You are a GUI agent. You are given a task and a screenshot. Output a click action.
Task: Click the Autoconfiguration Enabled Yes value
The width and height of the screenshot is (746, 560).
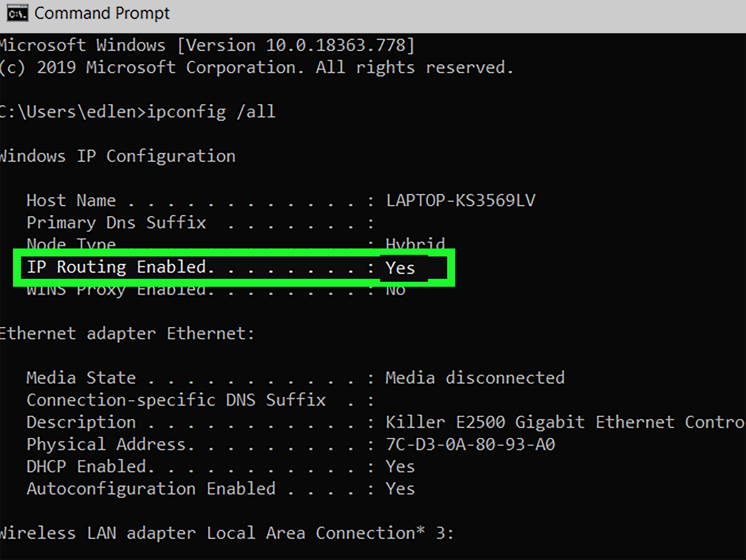(x=400, y=489)
